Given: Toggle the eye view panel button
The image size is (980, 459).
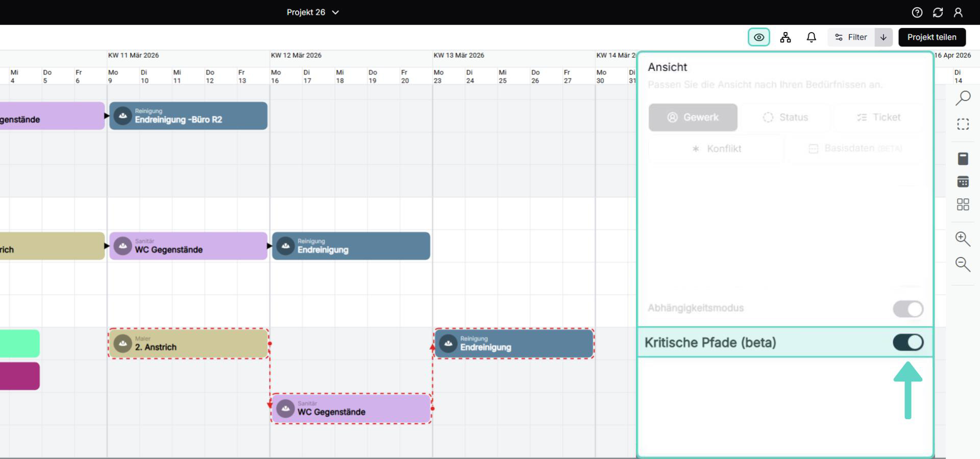Looking at the screenshot, I should tap(758, 37).
